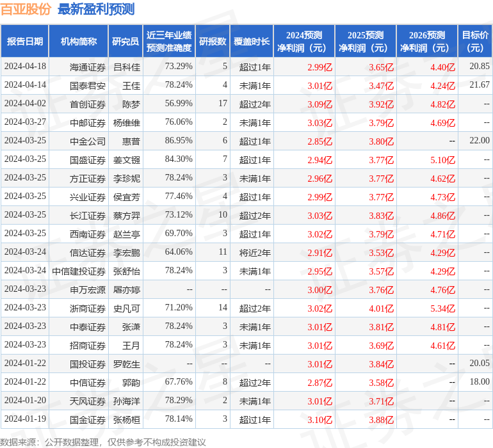
Task: Click 2026 forecast value 5.10亿
Action: point(442,160)
